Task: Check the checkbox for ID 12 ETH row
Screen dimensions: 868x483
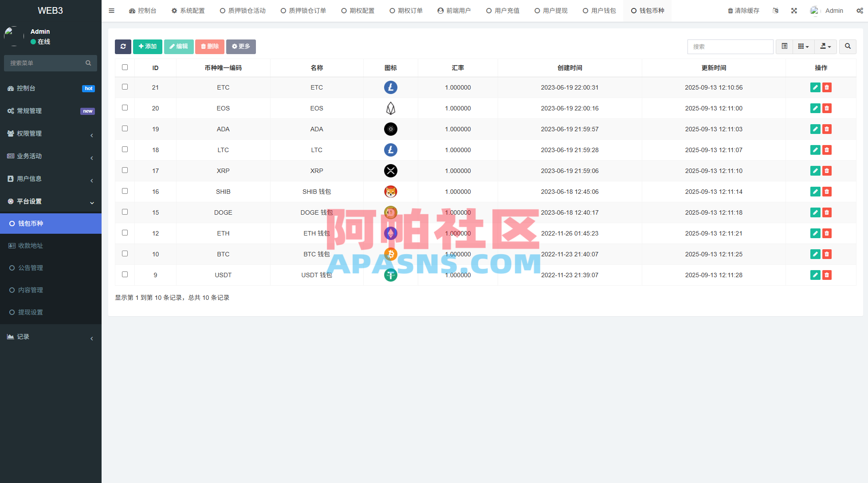Action: click(125, 233)
